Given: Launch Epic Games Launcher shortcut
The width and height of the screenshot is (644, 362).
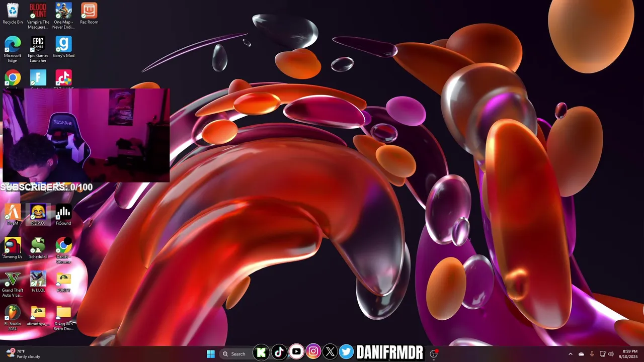Looking at the screenshot, I should click(38, 49).
